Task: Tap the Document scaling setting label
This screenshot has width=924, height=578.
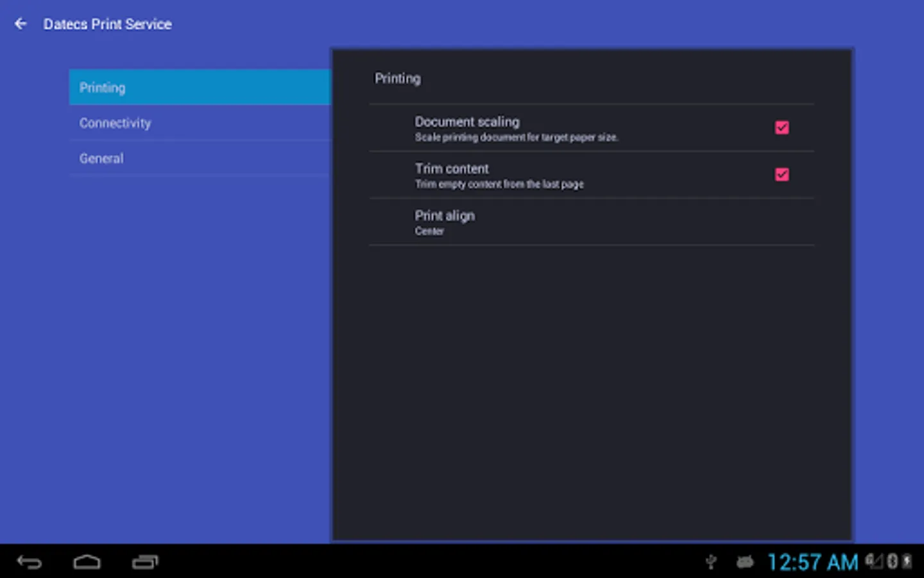Action: tap(467, 121)
